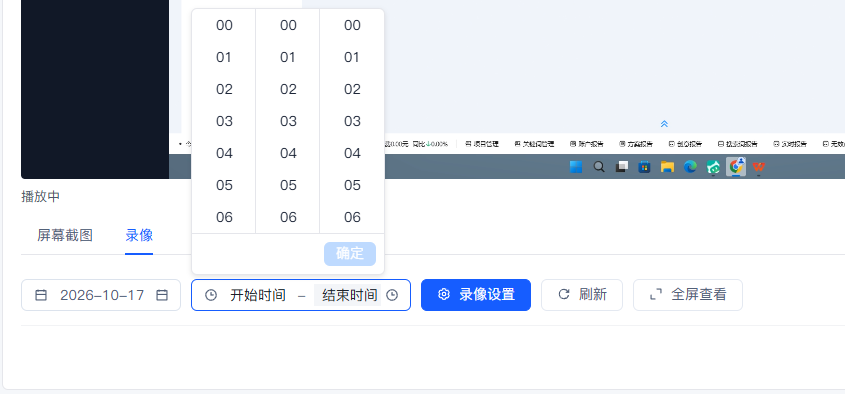Select hour 04 in the first time column
This screenshot has height=394, width=845.
(x=224, y=153)
